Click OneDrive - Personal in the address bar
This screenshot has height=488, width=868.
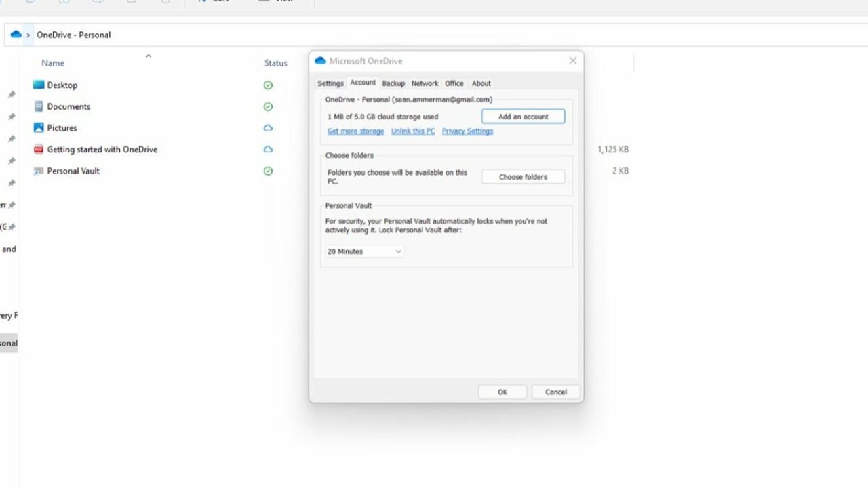coord(73,35)
